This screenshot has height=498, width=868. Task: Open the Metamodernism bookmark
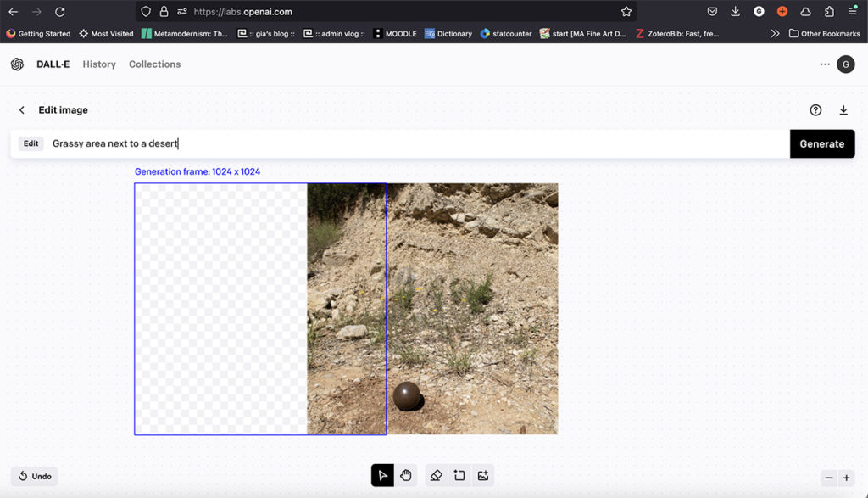184,34
